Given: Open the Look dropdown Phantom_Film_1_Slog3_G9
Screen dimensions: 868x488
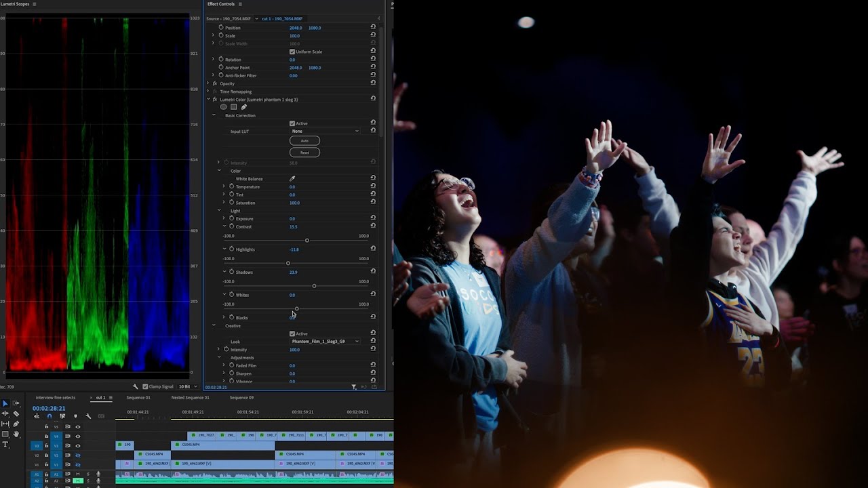Looking at the screenshot, I should (325, 341).
